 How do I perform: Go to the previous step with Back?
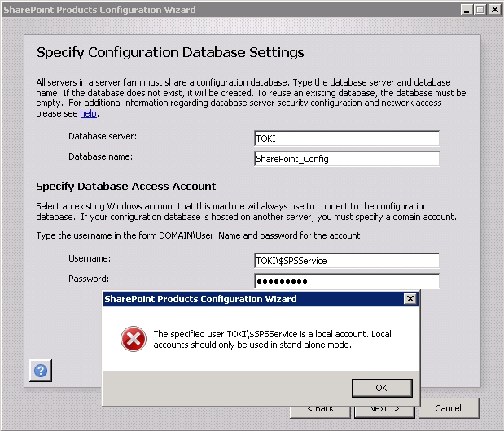[x=322, y=408]
